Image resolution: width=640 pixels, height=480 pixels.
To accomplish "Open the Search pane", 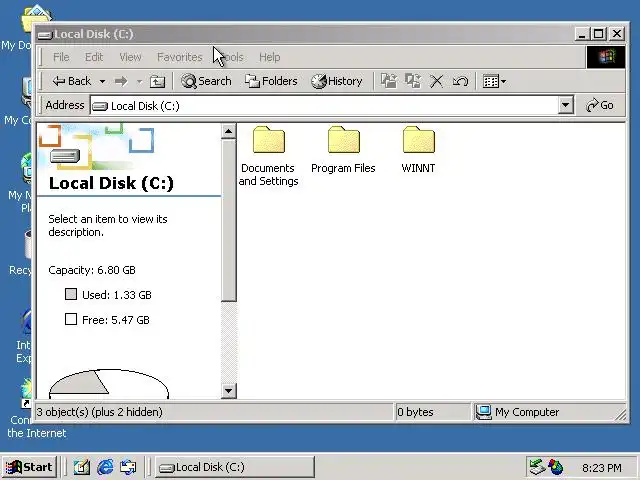I will pyautogui.click(x=206, y=81).
